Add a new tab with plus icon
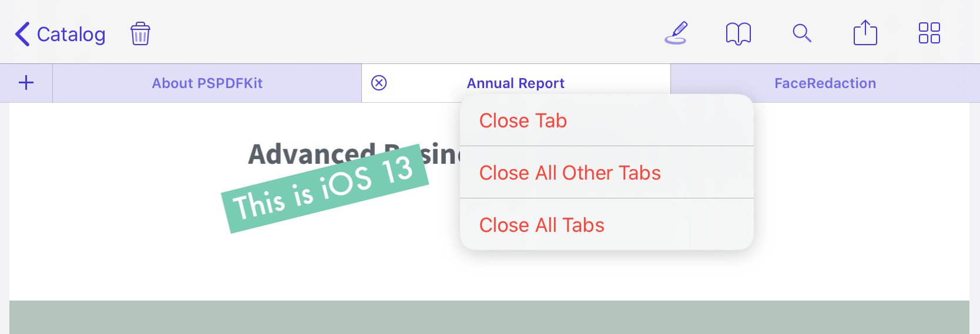 [x=26, y=83]
